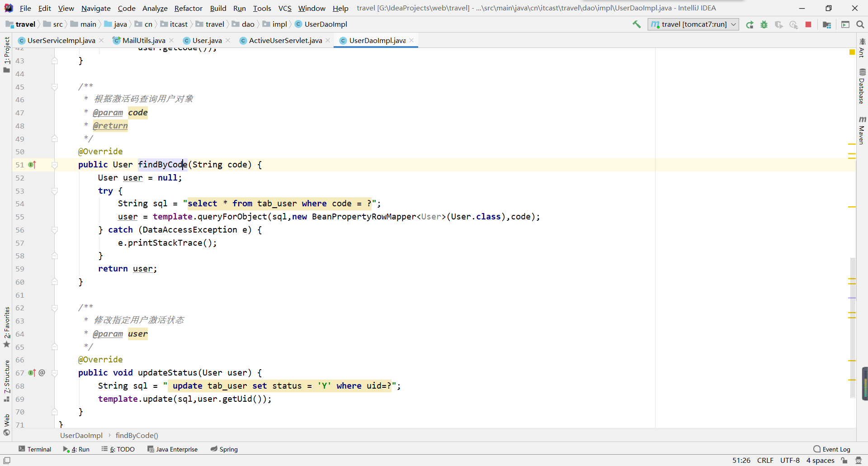The width and height of the screenshot is (868, 466).
Task: Open the Project tool window sidebar
Action: tap(6, 54)
